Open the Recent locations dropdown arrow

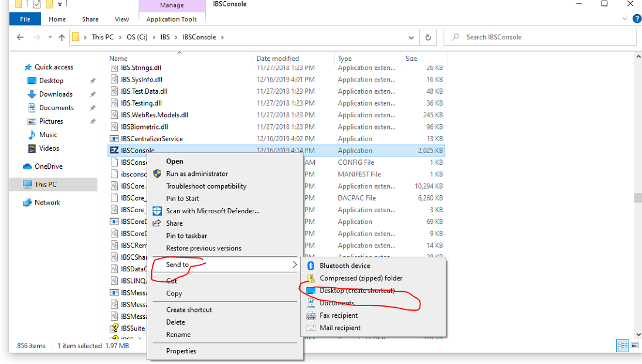coord(50,38)
